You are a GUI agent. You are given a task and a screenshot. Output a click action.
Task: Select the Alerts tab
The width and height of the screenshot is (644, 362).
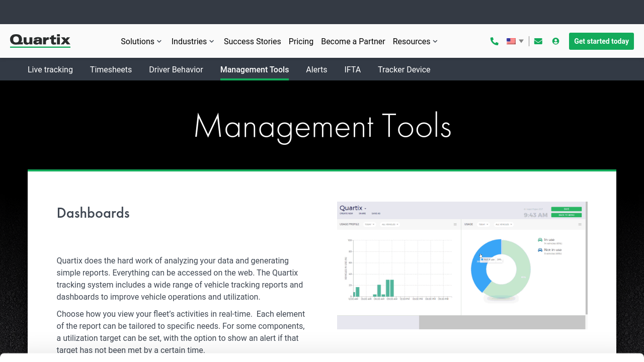tap(316, 69)
